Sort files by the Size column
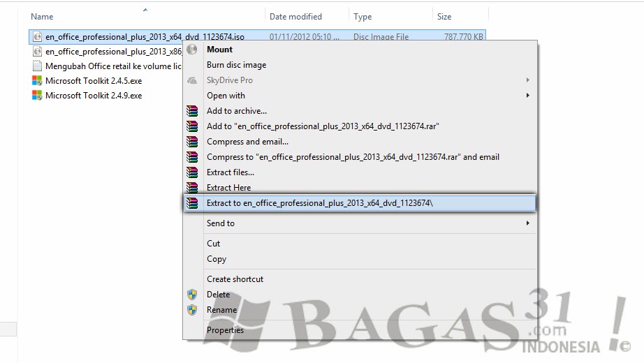The image size is (644, 363). click(444, 17)
